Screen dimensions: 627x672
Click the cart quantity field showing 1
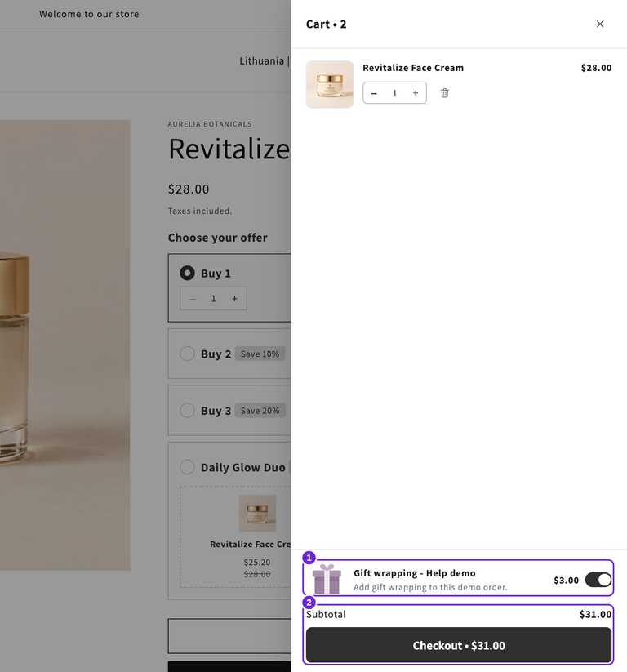(394, 93)
